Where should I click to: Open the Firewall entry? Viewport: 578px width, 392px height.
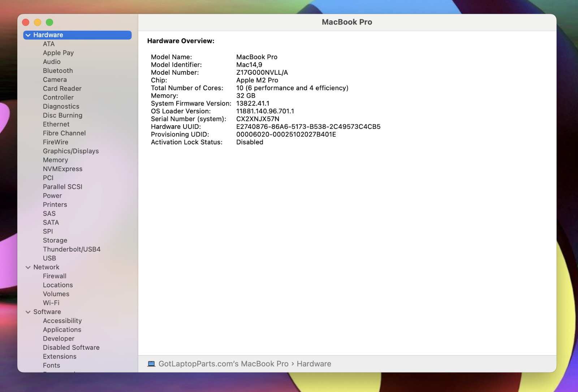coord(55,276)
